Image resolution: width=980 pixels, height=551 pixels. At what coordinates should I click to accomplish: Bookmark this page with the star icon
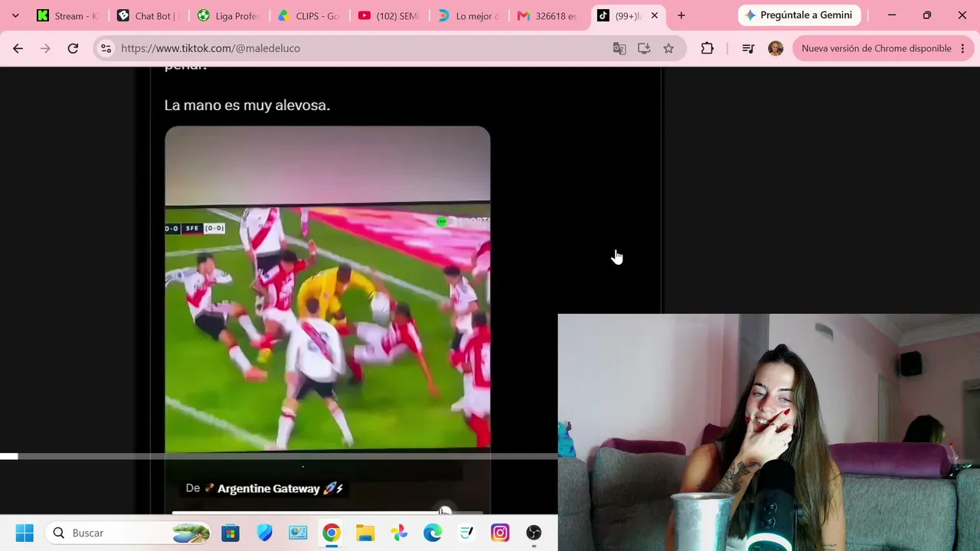[668, 48]
